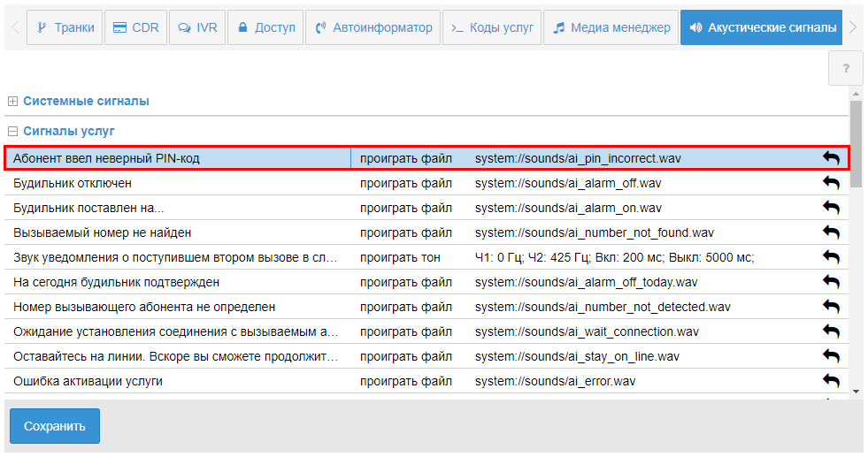The width and height of the screenshot is (868, 457).
Task: Go to the Автоинформатор tab
Action: pos(373,27)
